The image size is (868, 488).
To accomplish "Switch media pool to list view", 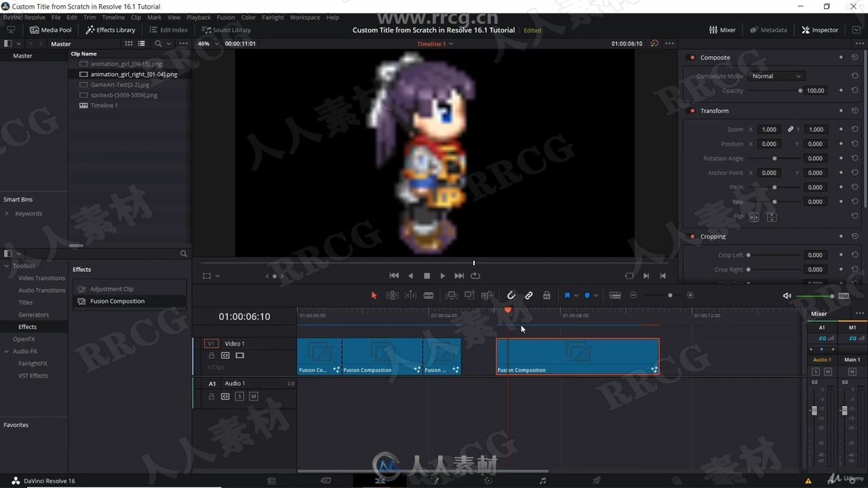I will point(141,43).
